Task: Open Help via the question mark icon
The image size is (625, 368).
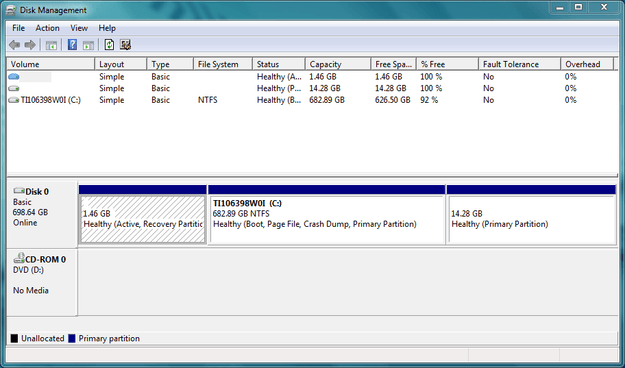Action: pos(72,45)
